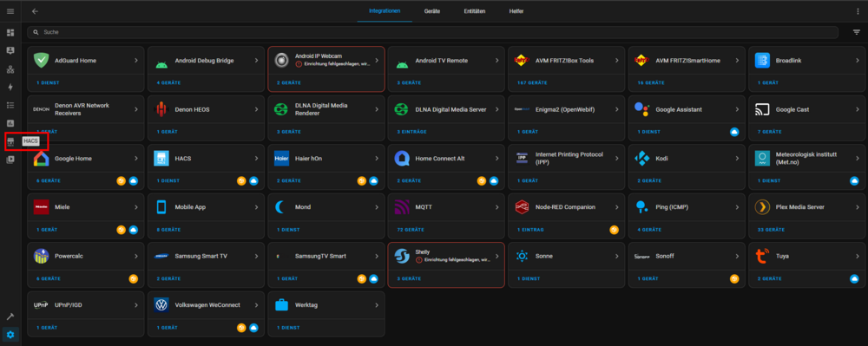
Task: Open the Logbook list sidebar icon
Action: [10, 105]
